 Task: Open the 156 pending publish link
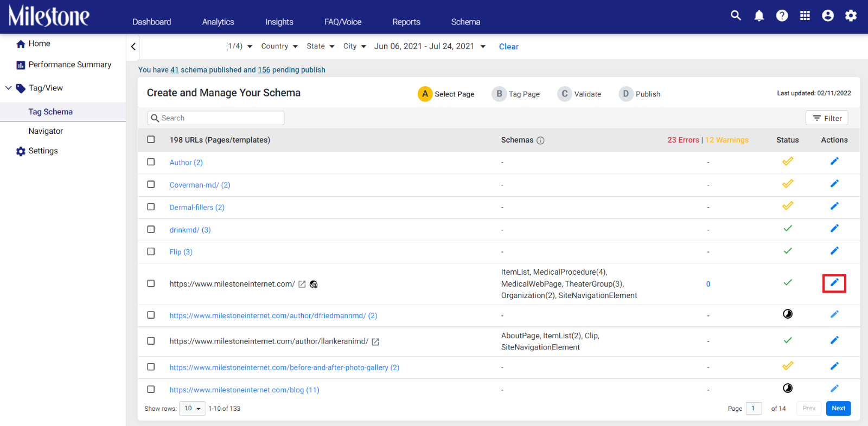[264, 70]
